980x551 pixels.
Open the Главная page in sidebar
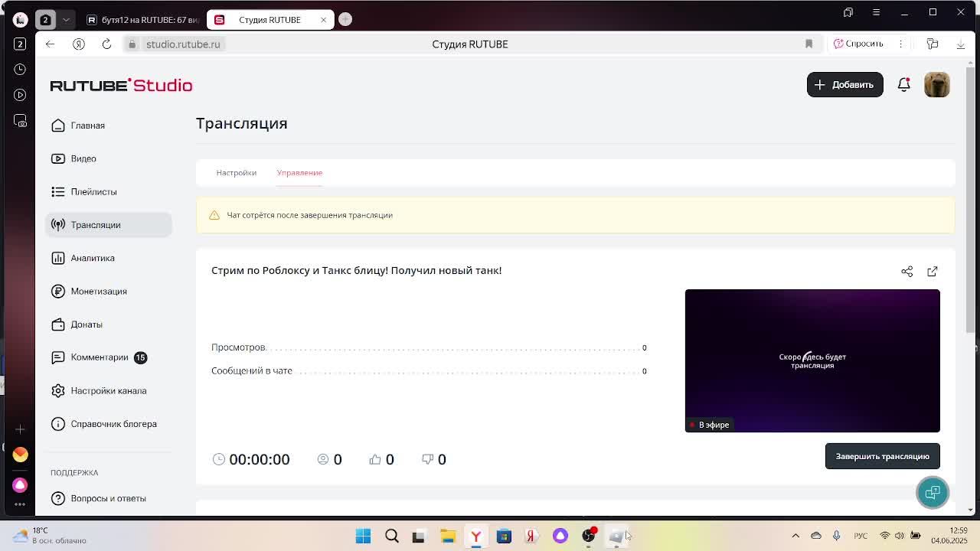(x=88, y=126)
